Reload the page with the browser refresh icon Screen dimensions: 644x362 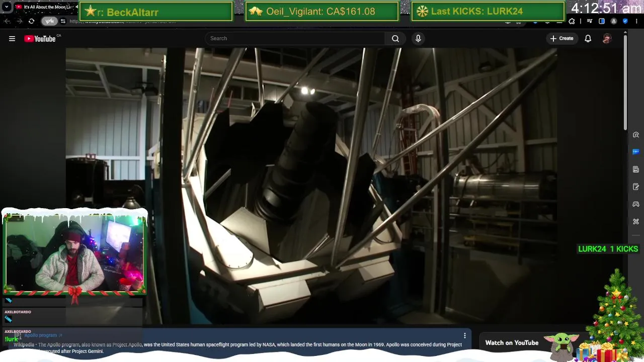point(31,21)
